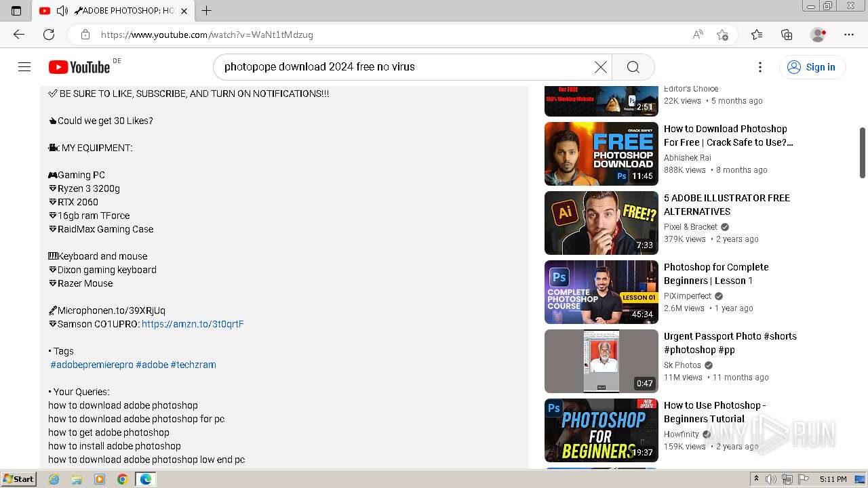Open the YouTube guide hamburger menu
The image size is (868, 488).
pos(24,66)
